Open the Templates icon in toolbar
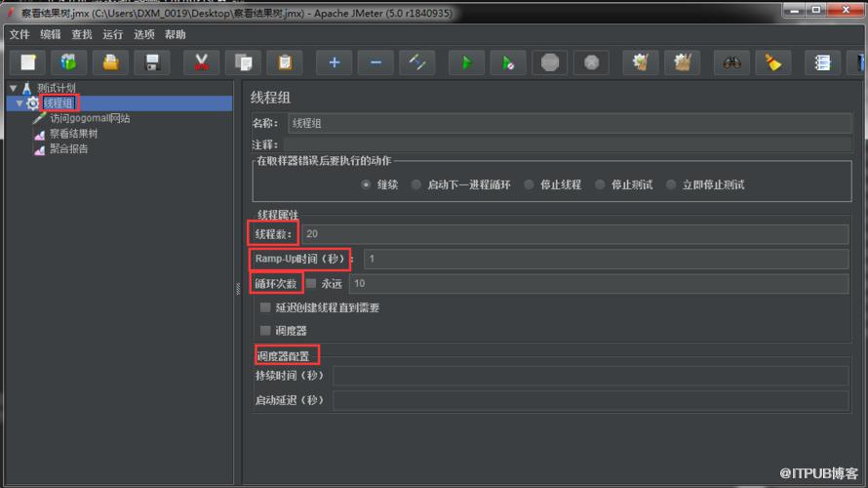 (x=69, y=62)
